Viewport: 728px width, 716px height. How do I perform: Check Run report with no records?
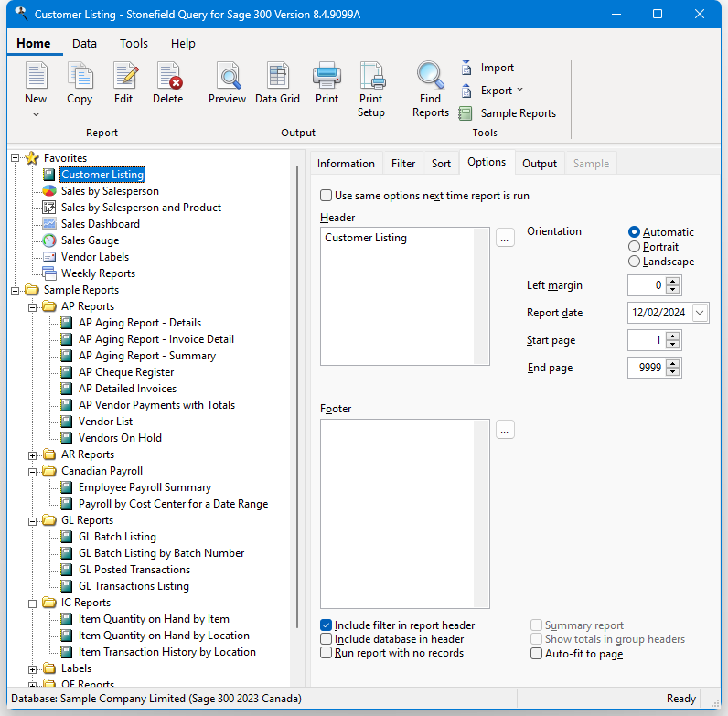(327, 653)
